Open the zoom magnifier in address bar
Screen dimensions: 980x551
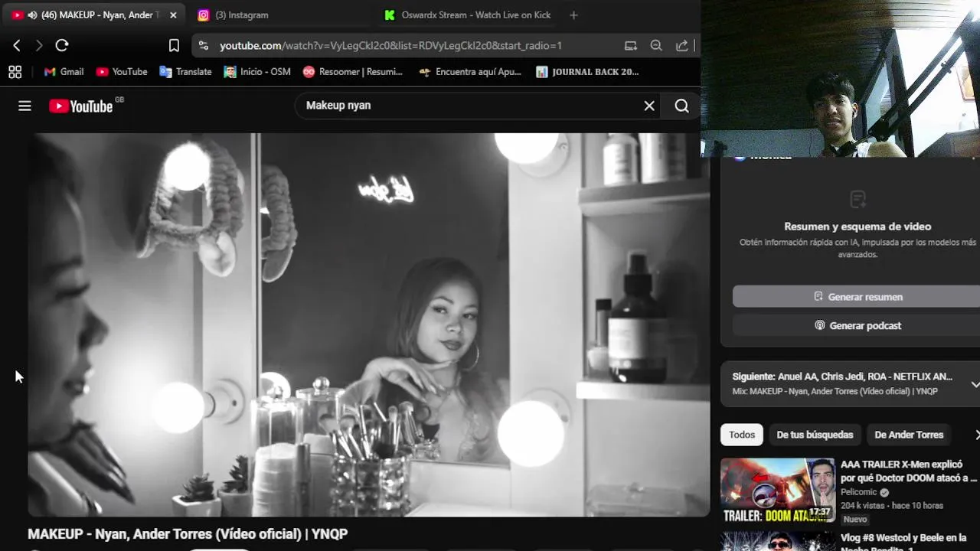pyautogui.click(x=656, y=46)
